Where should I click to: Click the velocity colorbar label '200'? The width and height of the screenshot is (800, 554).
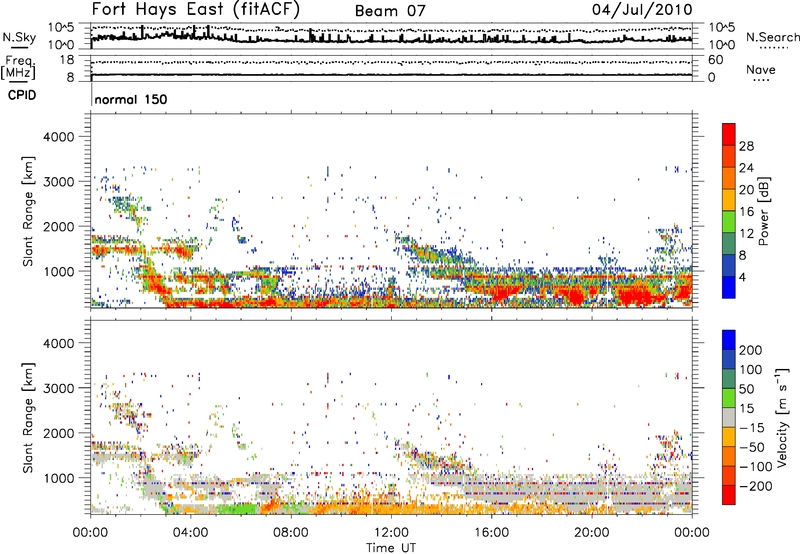[751, 350]
